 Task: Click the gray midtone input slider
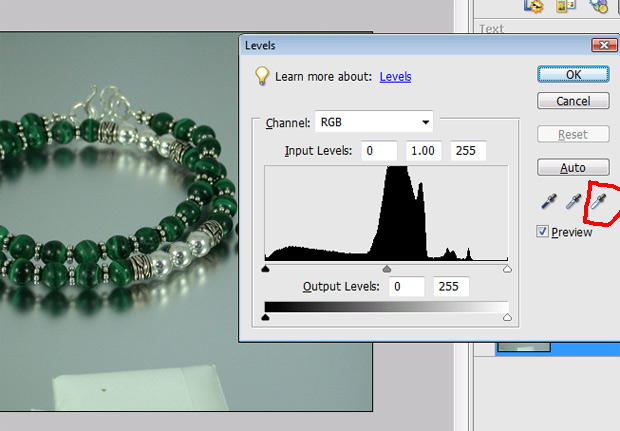[x=387, y=269]
